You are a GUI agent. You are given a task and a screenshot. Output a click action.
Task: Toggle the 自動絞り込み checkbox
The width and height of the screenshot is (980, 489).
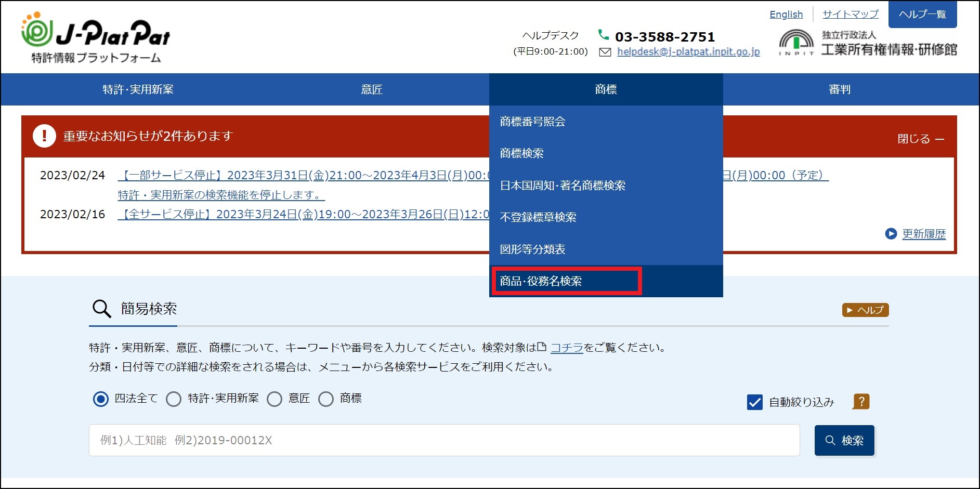pos(754,402)
